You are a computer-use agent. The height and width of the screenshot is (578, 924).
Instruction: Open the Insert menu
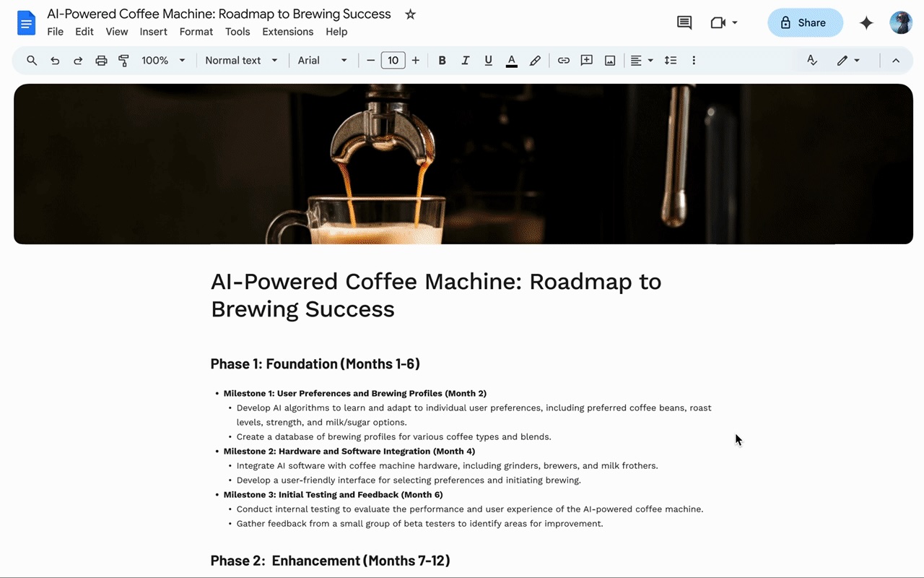[153, 32]
